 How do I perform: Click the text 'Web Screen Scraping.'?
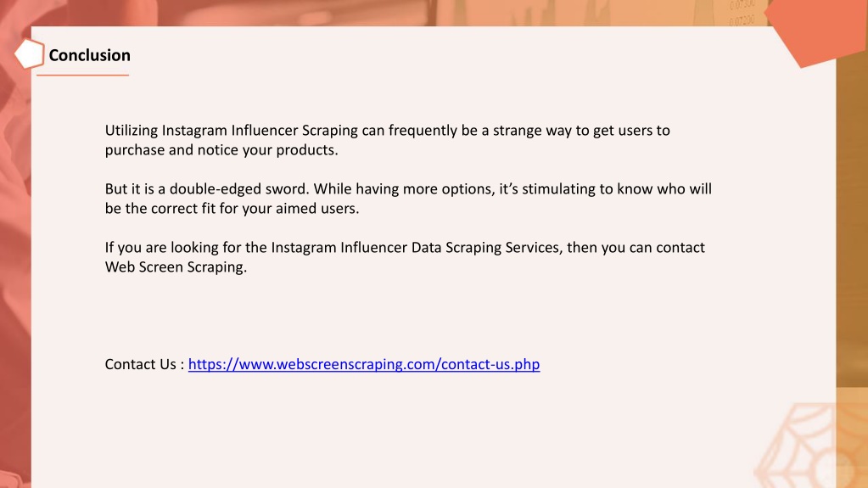pos(176,267)
